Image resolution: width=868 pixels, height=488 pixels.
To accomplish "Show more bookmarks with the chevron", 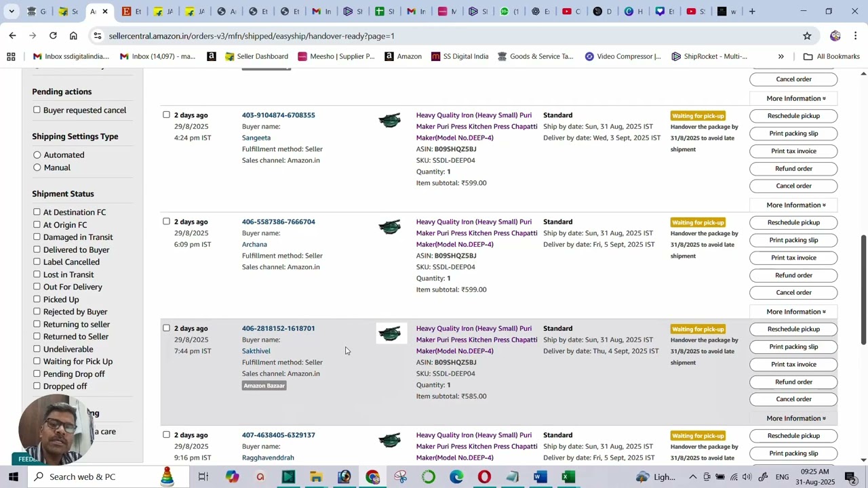I will click(781, 56).
